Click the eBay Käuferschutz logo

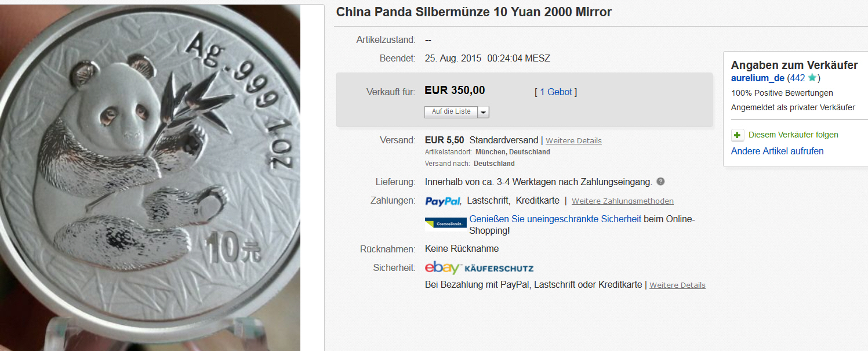(479, 267)
